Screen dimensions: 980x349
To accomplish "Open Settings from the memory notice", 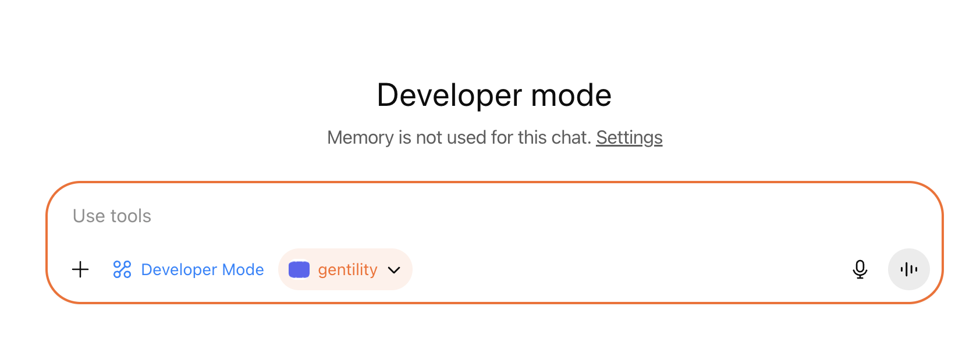I will [629, 137].
